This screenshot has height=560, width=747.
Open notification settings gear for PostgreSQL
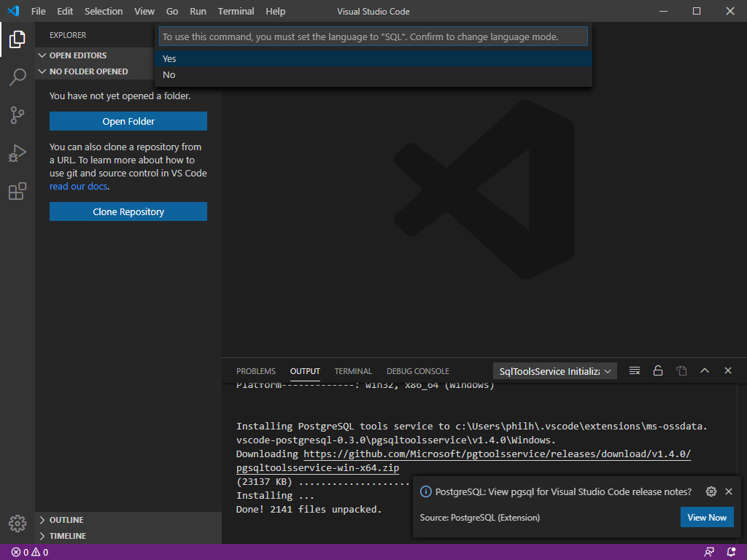[711, 491]
